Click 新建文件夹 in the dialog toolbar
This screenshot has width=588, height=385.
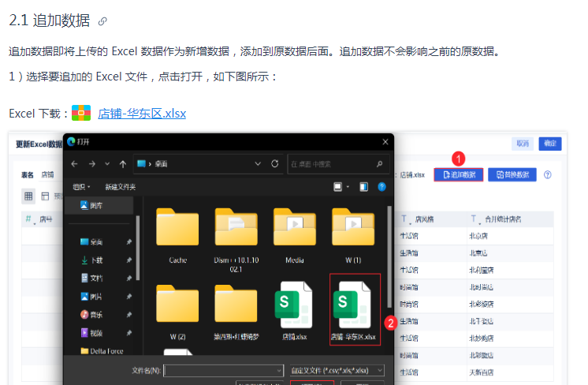coord(121,187)
